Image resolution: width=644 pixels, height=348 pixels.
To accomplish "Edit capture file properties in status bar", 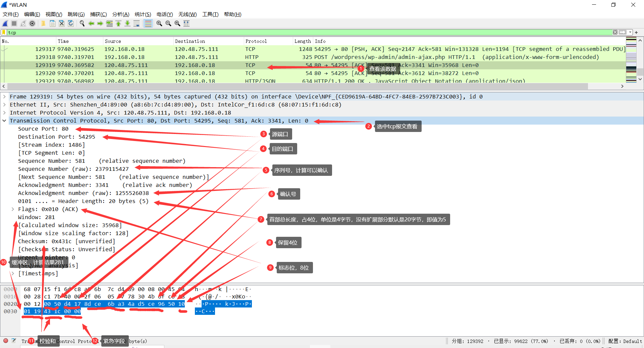I will coord(14,341).
